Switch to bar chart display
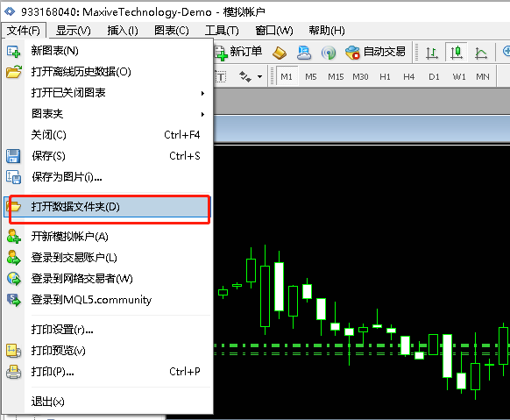Image resolution: width=510 pixels, height=420 pixels. point(432,53)
